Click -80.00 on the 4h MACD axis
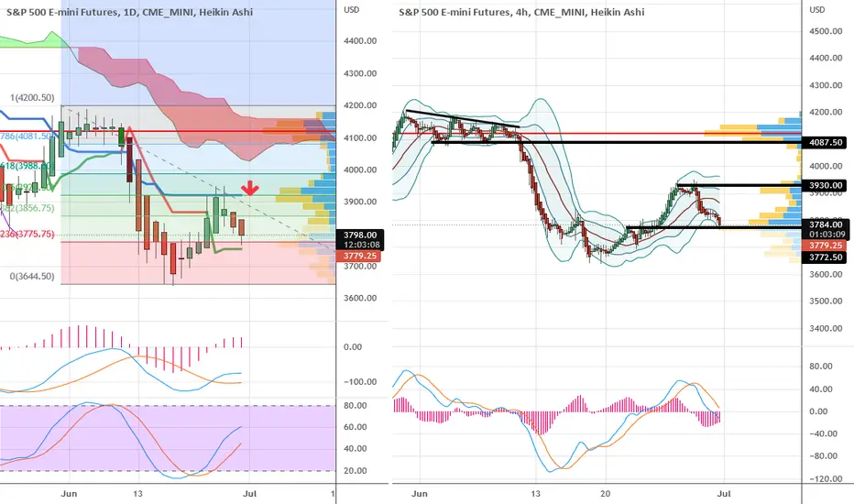 click(823, 455)
